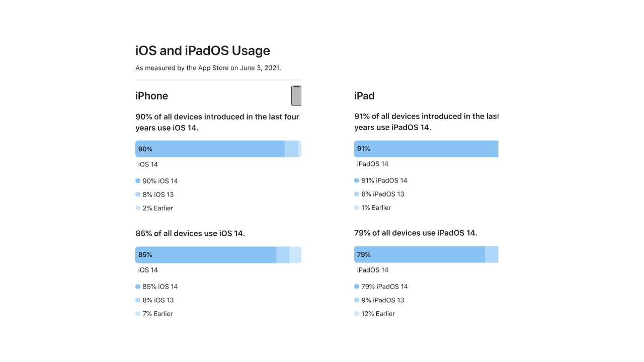
Task: Click the 90% iOS 14 bar segment
Action: (x=210, y=149)
